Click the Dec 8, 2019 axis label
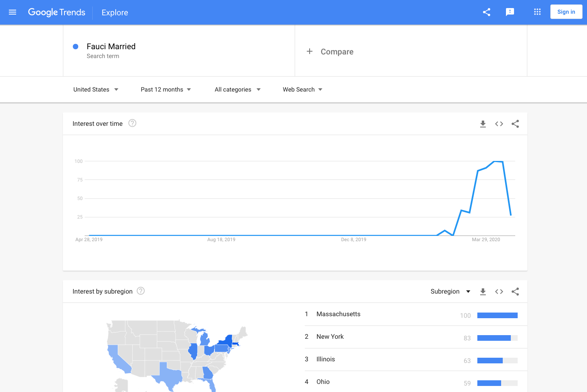 354,240
